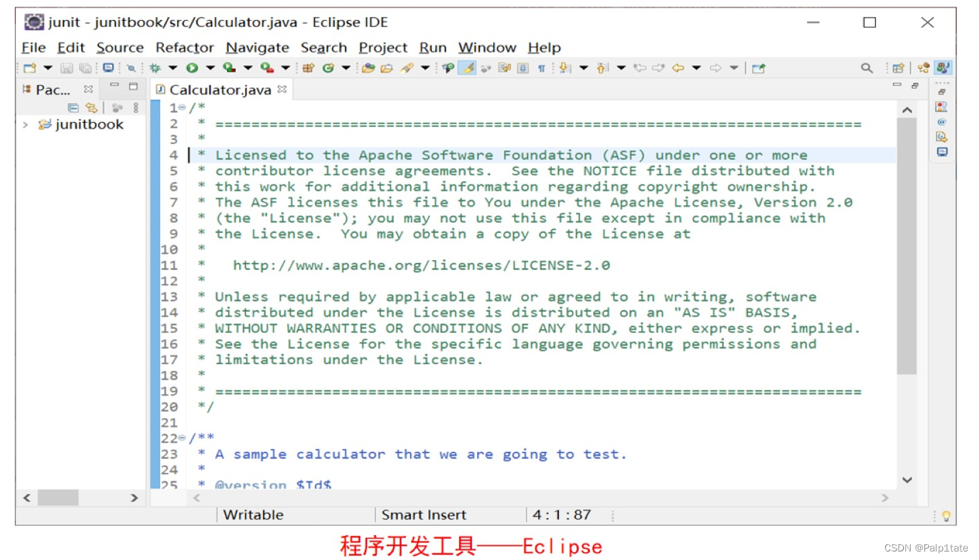Open the Help menu
The height and width of the screenshot is (560, 979).
[545, 48]
